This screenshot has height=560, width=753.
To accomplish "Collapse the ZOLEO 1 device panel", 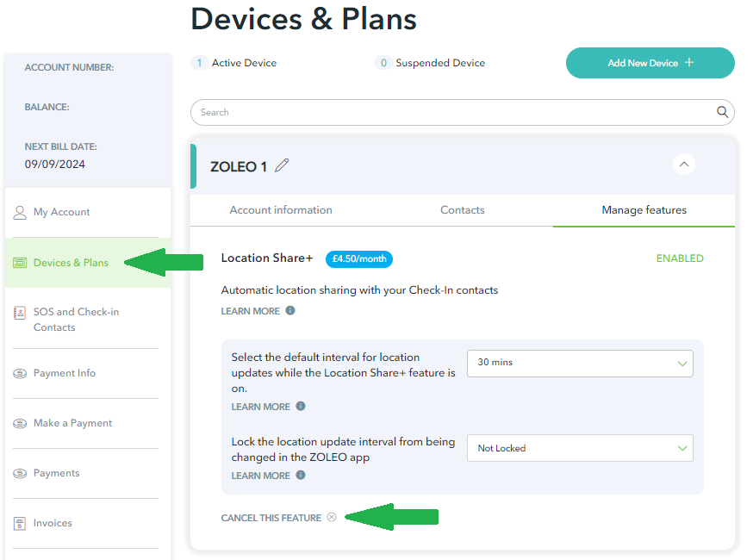I will click(684, 165).
